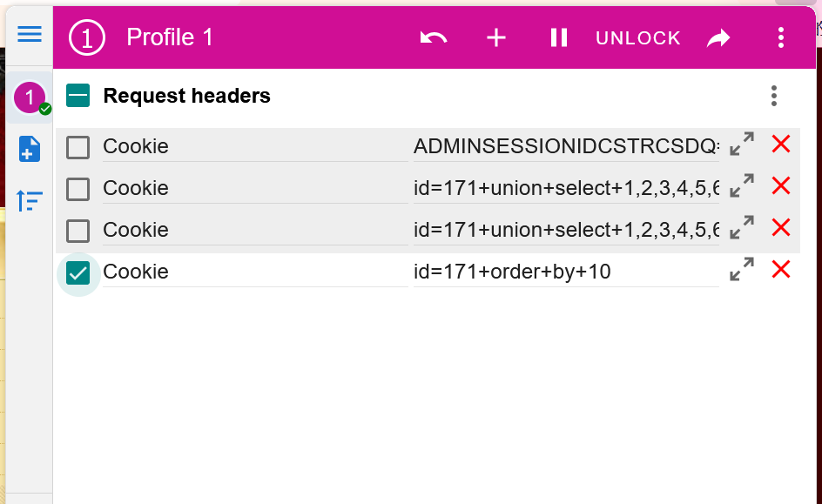Open the profile more options menu

[781, 37]
